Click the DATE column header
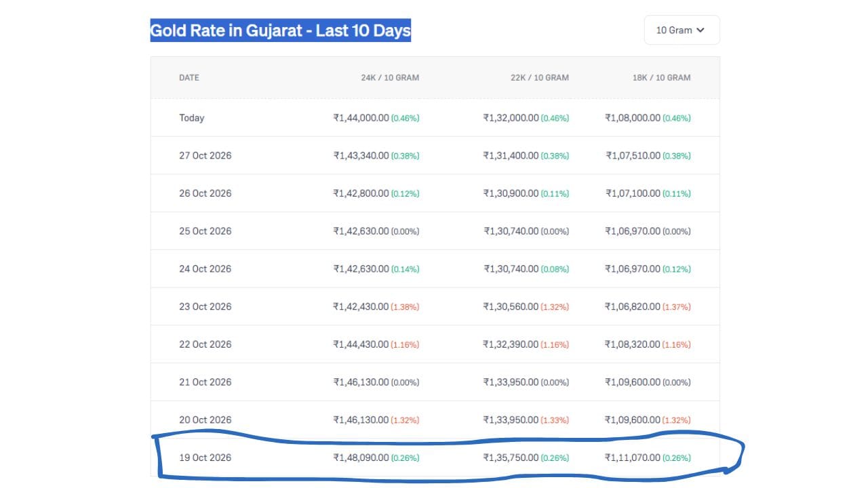Viewport: 868px width, 488px height. tap(189, 77)
